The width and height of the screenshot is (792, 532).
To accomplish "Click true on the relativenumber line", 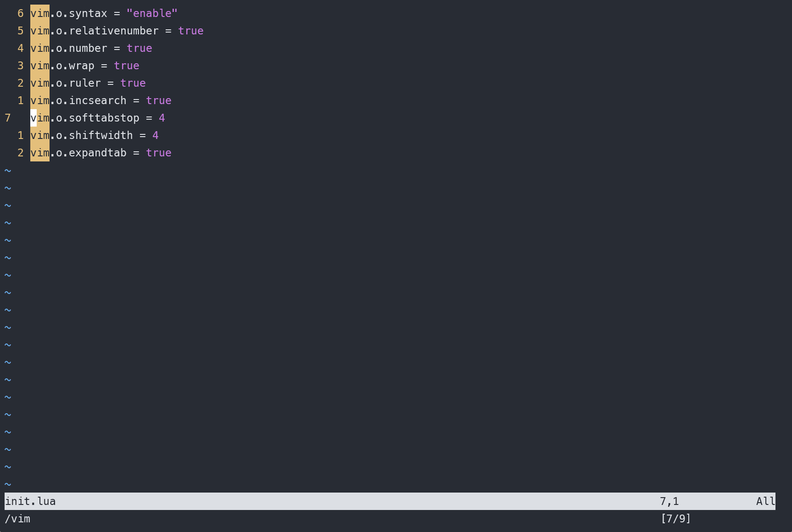I will click(191, 31).
